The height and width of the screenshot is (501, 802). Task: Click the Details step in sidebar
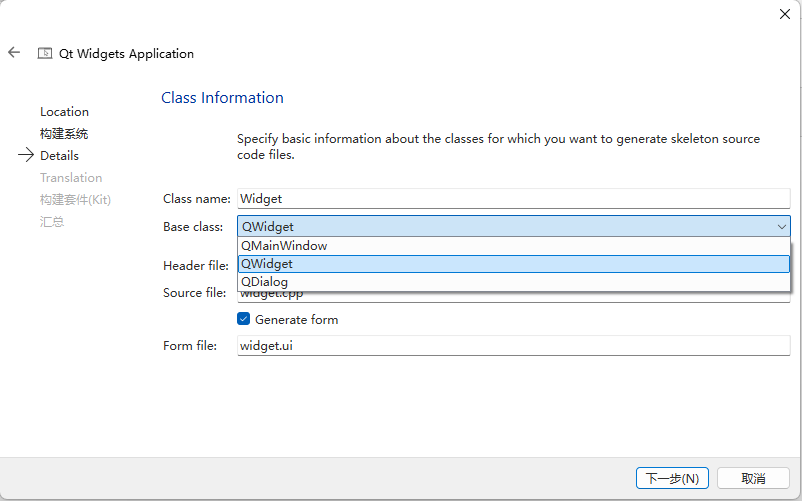tap(59, 156)
